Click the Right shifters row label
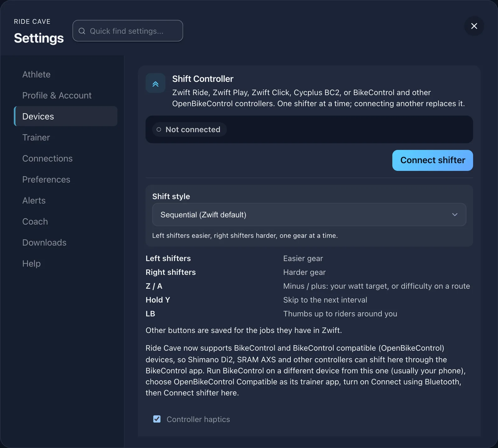 point(171,272)
